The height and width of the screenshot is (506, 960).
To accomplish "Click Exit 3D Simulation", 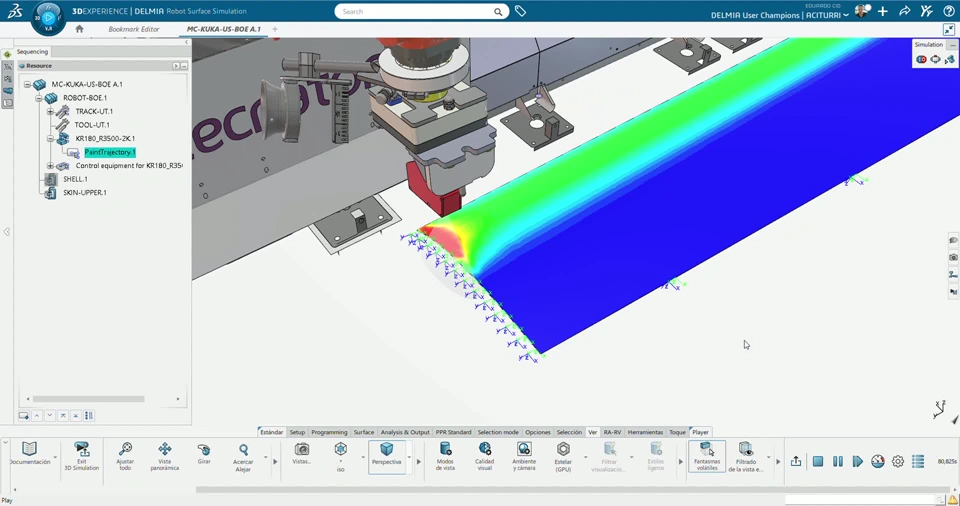I will (81, 456).
